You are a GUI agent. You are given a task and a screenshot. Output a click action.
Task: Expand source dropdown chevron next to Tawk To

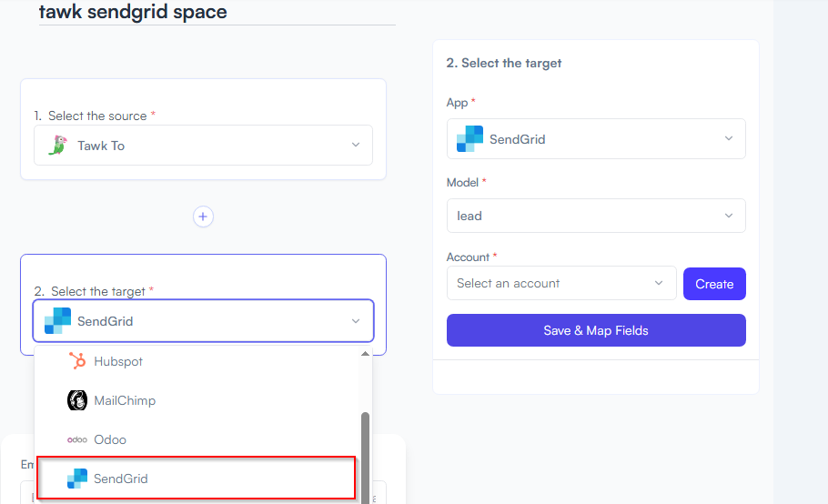pyautogui.click(x=356, y=145)
